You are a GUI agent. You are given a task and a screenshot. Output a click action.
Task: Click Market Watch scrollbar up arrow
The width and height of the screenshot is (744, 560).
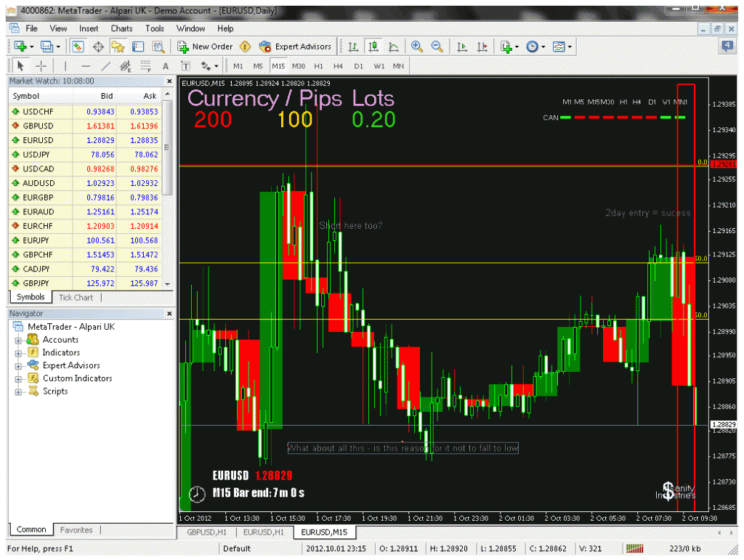167,95
